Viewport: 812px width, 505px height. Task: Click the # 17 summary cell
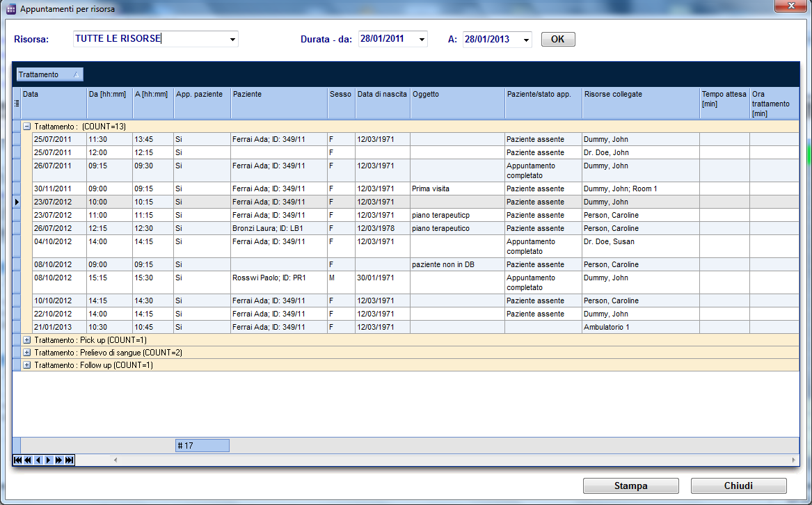[x=202, y=445]
